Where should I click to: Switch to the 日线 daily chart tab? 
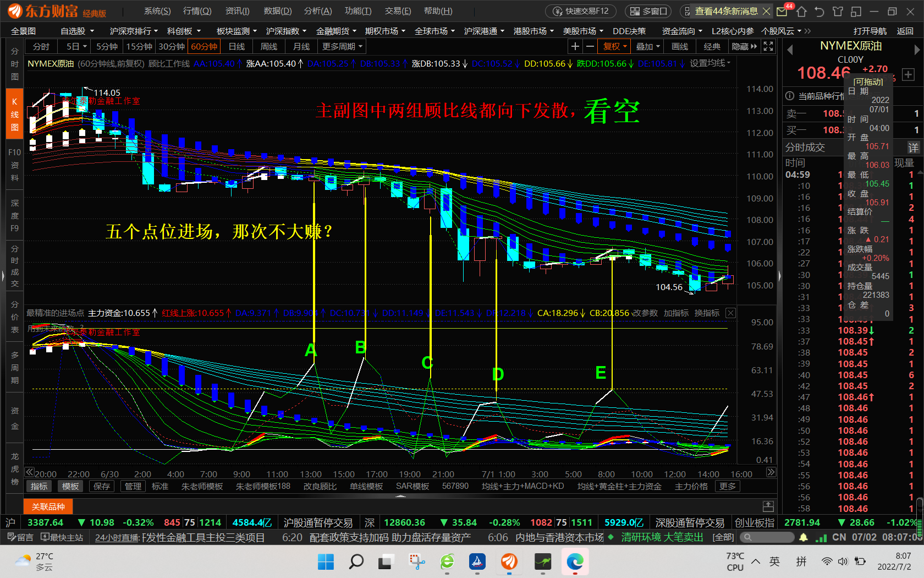click(x=237, y=47)
